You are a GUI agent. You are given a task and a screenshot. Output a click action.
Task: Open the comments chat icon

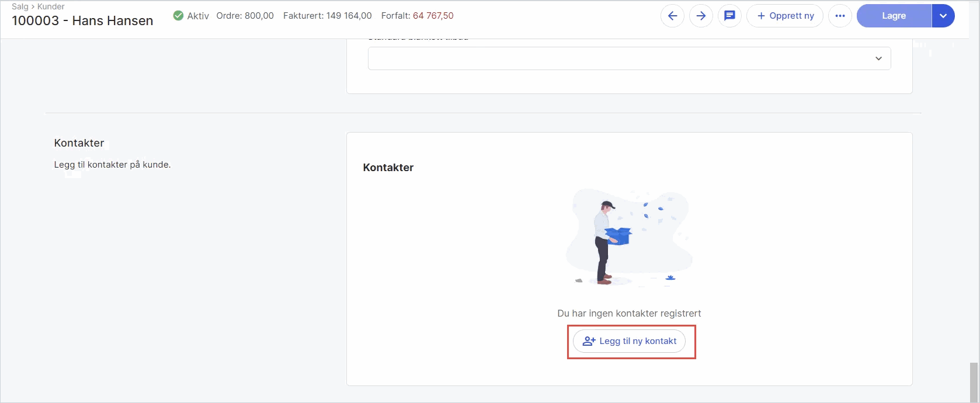729,16
